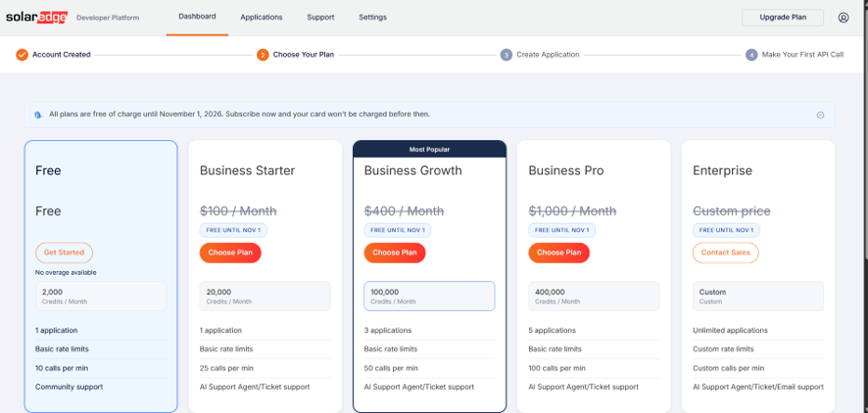Click the Upgrade Plan button
The height and width of the screenshot is (413, 868).
(783, 18)
